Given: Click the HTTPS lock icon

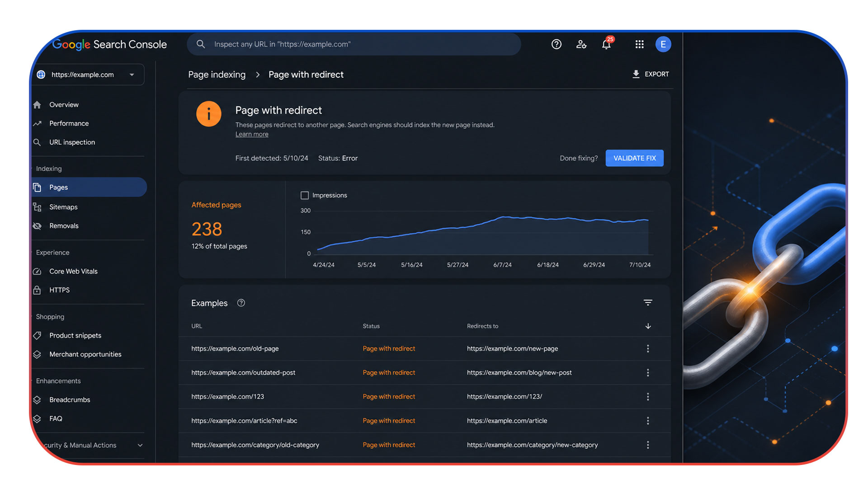Looking at the screenshot, I should (x=37, y=290).
